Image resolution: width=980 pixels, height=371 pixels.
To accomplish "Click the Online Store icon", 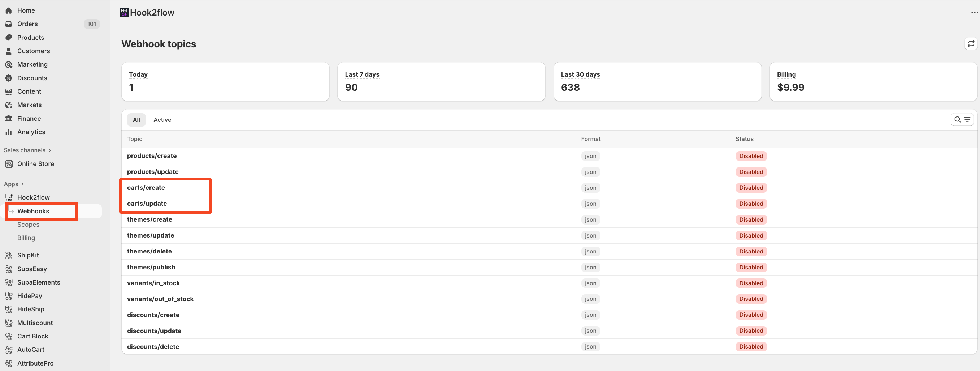I will [8, 164].
